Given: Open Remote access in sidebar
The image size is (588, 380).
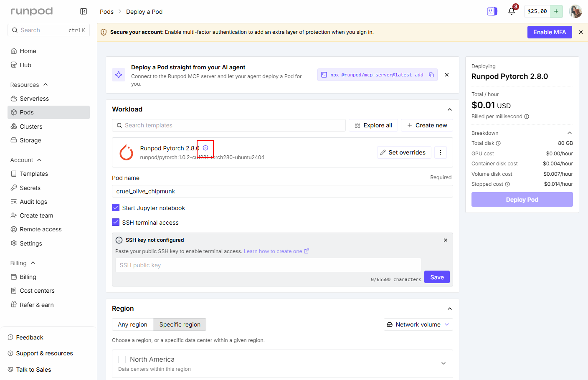Looking at the screenshot, I should point(48,229).
